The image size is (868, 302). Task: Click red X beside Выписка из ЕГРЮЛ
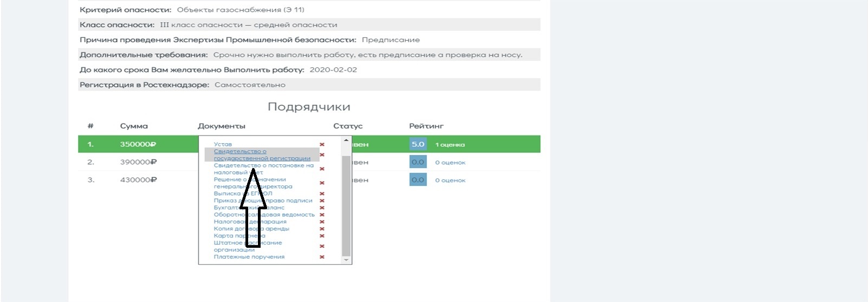(x=322, y=194)
